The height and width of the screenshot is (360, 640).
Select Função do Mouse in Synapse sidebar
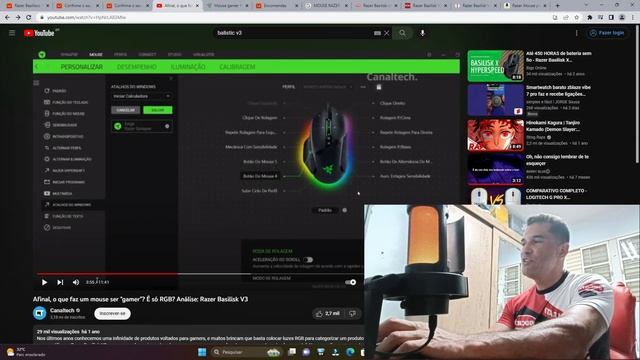64,113
